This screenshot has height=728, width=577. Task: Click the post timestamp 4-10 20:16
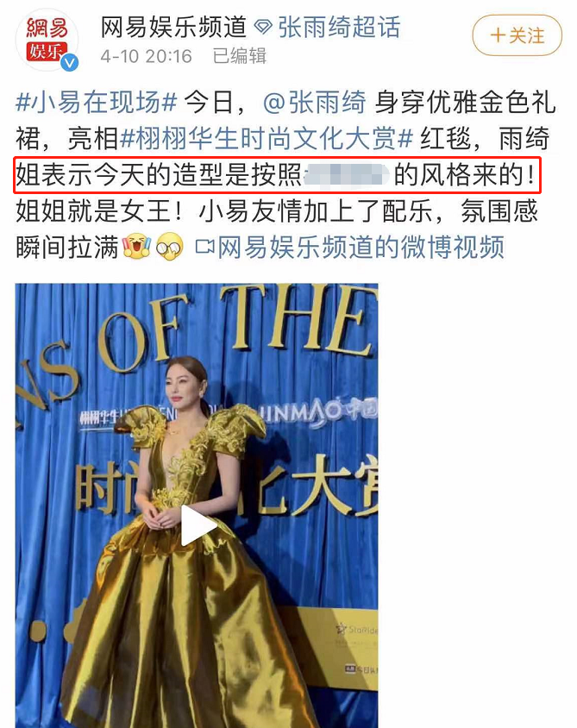click(x=147, y=57)
